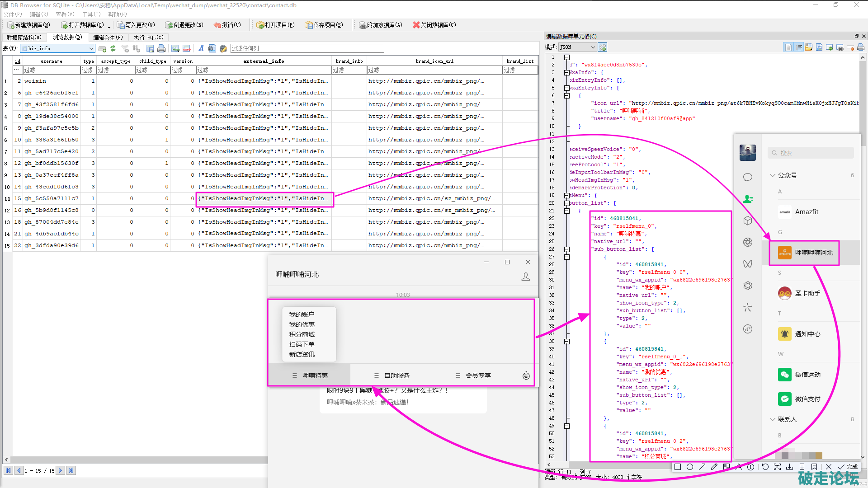This screenshot has width=868, height=488.
Task: Toggle the auto-apply format gear button
Action: click(x=602, y=47)
